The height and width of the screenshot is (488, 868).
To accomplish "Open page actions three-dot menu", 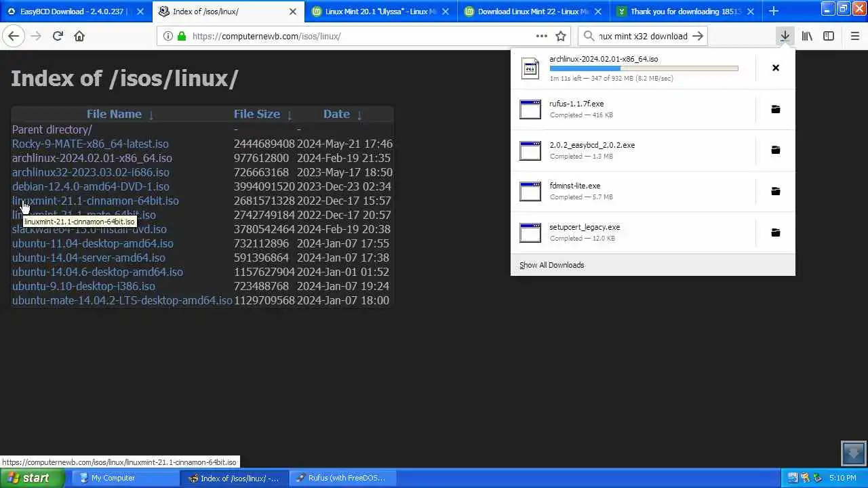I will 541,36.
